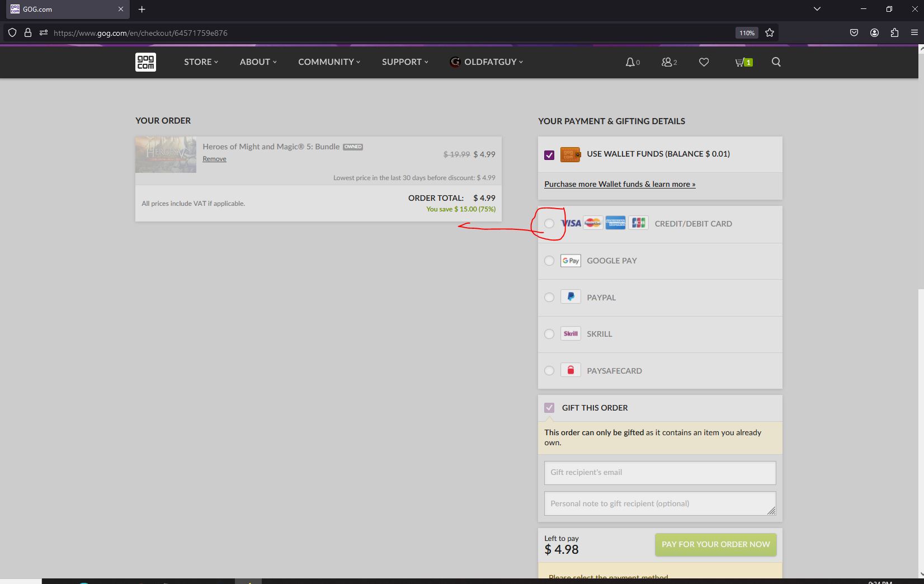The image size is (924, 584).
Task: Open Firefox shield tracking protection icon
Action: 12,32
